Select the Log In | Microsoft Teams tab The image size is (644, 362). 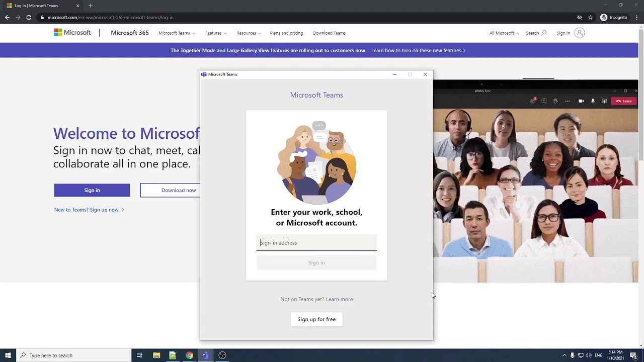pyautogui.click(x=42, y=6)
